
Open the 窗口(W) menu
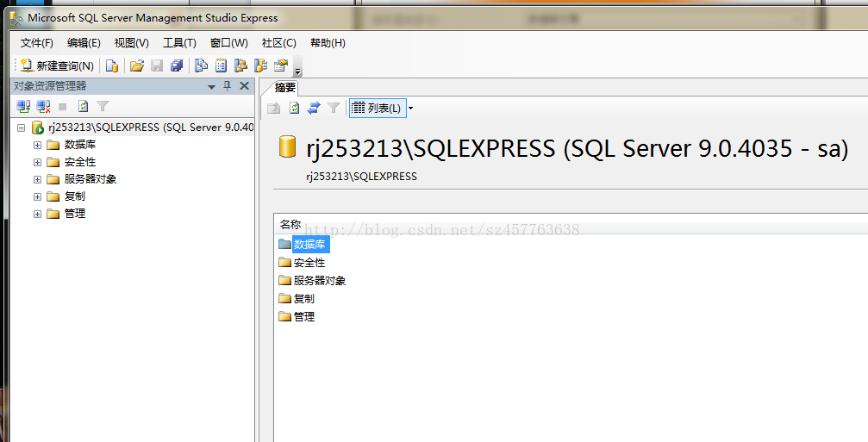[x=228, y=43]
